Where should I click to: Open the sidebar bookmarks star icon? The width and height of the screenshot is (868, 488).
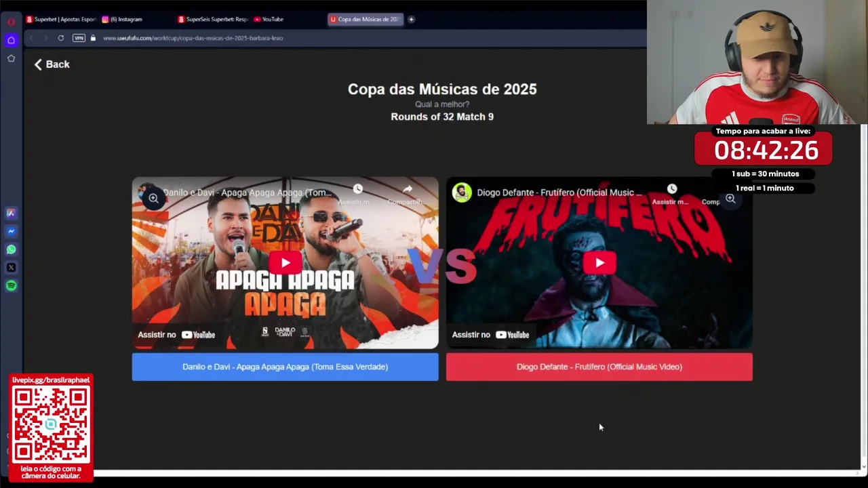[x=11, y=59]
